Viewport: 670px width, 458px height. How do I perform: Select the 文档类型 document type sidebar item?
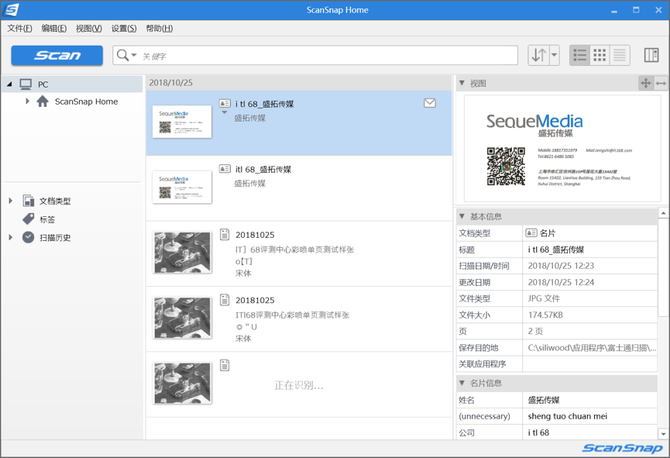pos(54,201)
